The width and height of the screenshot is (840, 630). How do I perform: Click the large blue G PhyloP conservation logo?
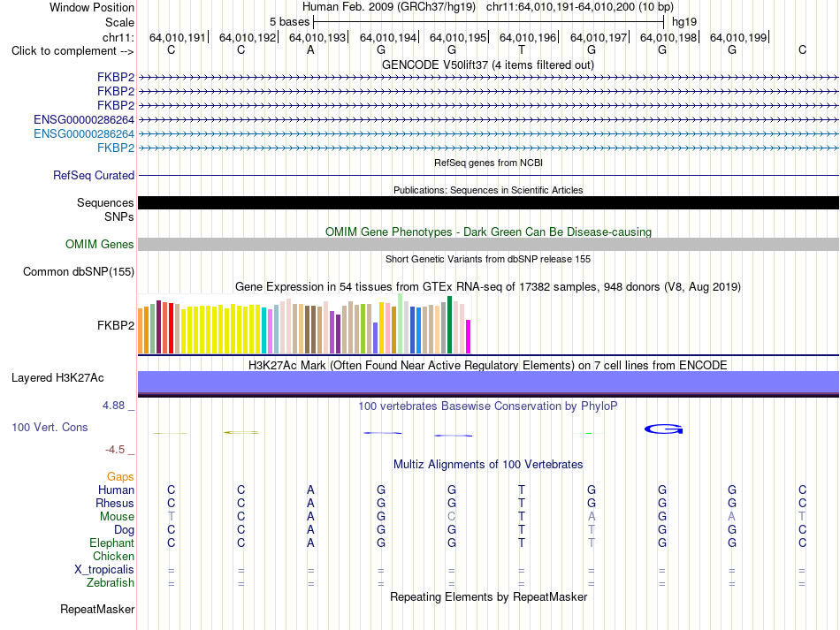click(663, 429)
